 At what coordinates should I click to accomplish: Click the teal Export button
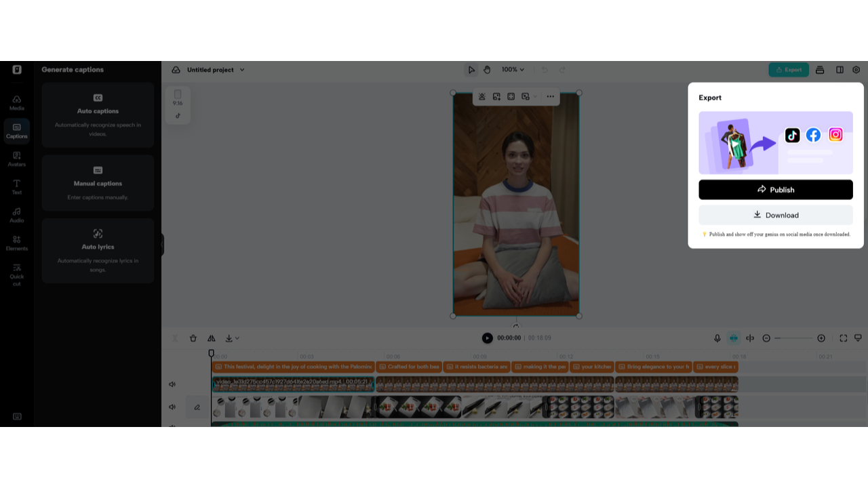pyautogui.click(x=789, y=70)
